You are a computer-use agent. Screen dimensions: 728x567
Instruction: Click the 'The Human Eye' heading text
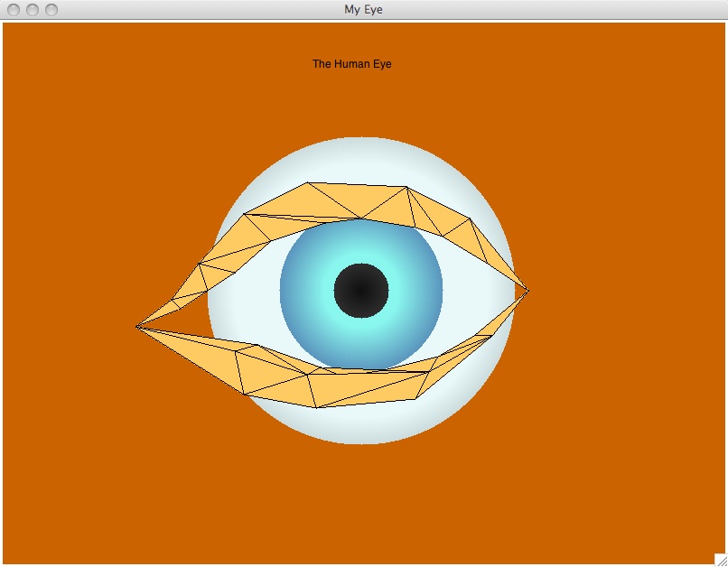tap(352, 64)
